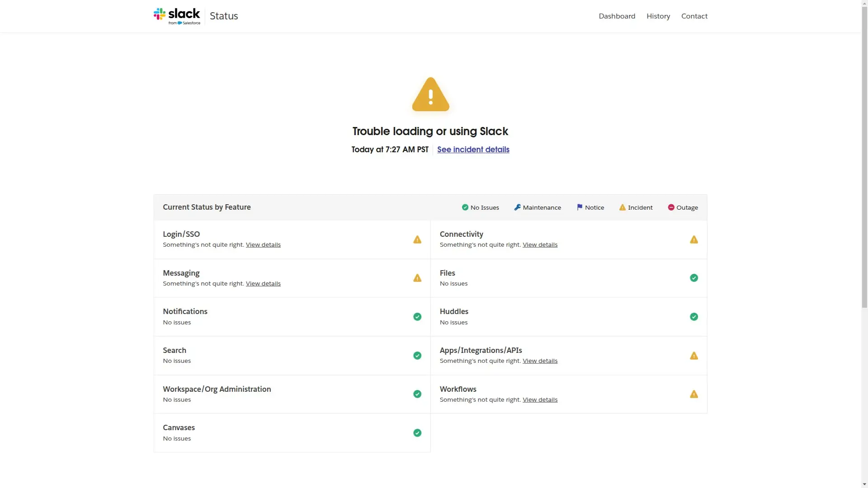This screenshot has width=868, height=488.
Task: Click the large yellow warning triangle
Action: pyautogui.click(x=430, y=94)
